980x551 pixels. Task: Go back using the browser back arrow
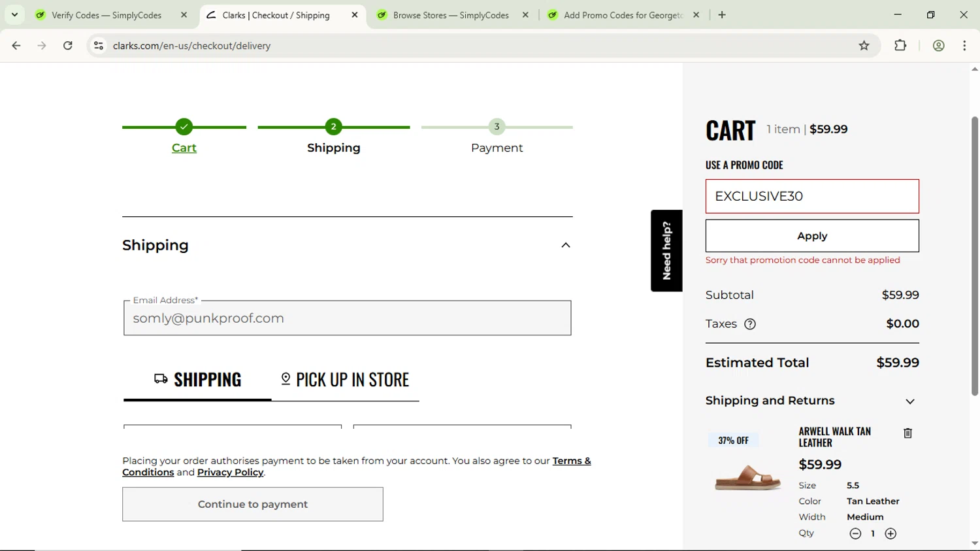click(16, 46)
